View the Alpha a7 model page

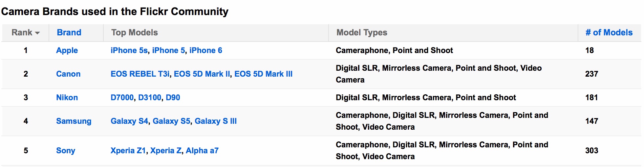[x=202, y=151]
